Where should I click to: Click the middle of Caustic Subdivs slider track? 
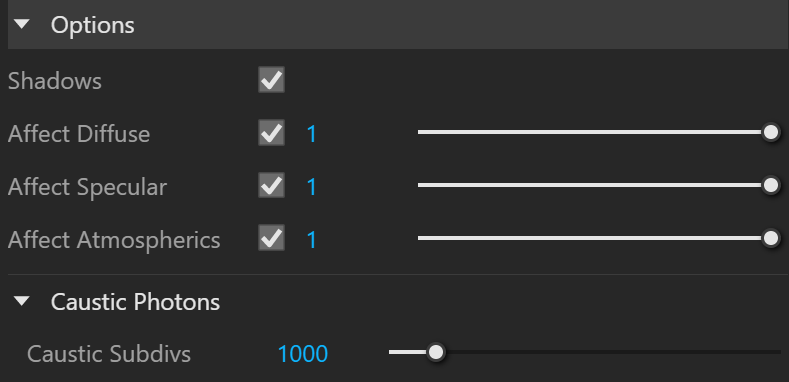[585, 352]
